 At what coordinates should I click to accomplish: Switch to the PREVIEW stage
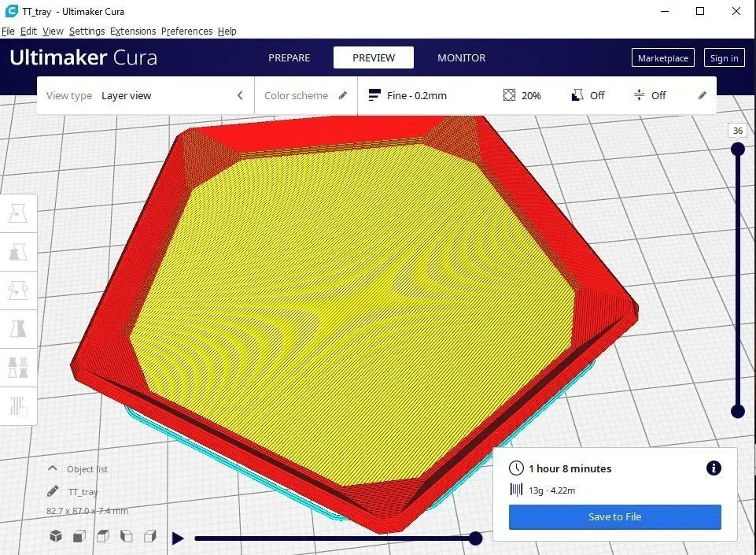coord(374,57)
